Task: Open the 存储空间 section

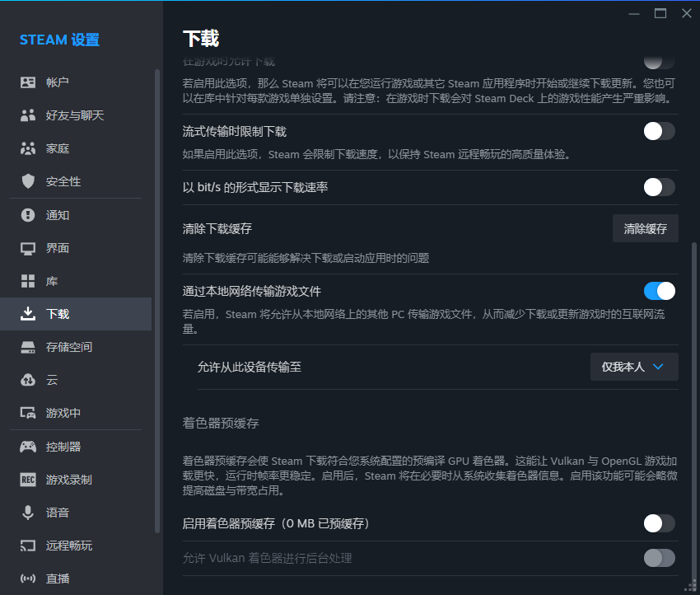Action: point(76,347)
